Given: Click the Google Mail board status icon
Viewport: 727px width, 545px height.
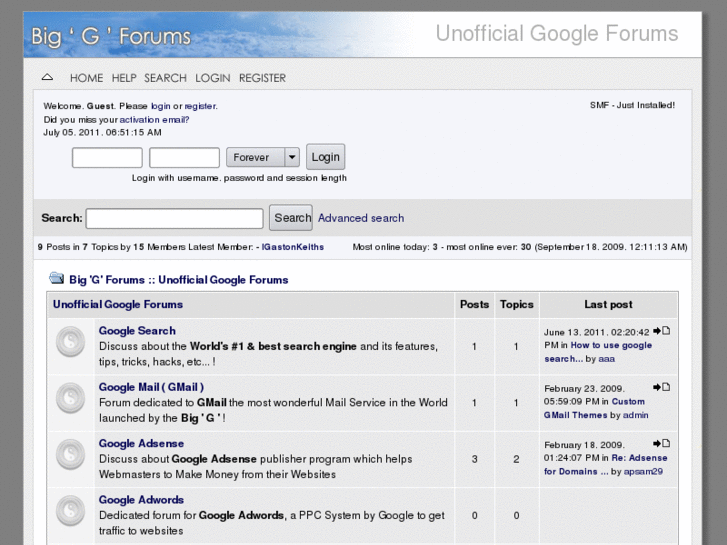Looking at the screenshot, I should coord(70,398).
